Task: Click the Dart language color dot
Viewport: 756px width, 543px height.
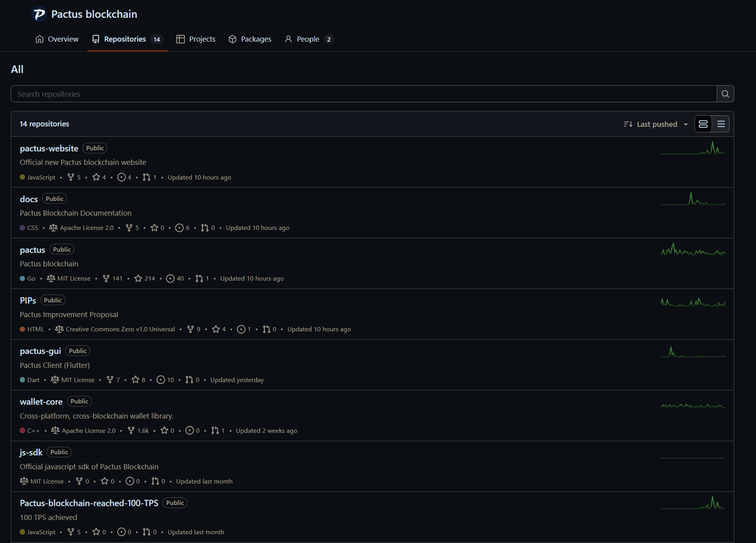Action: click(x=23, y=380)
